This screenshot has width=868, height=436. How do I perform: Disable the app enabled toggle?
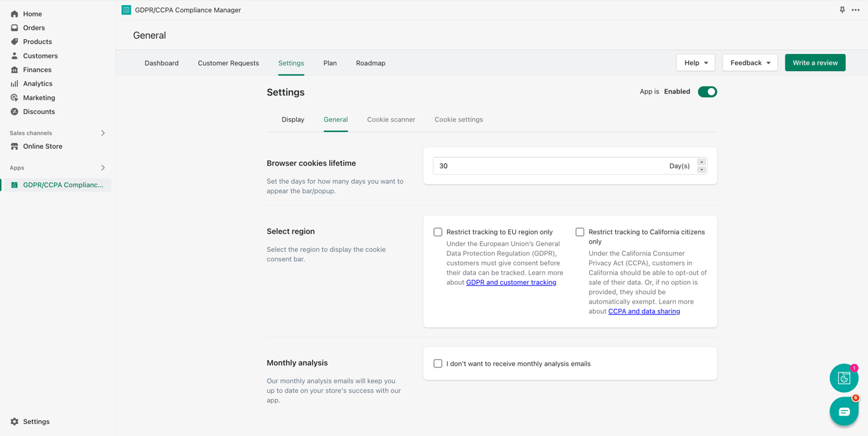pos(707,92)
